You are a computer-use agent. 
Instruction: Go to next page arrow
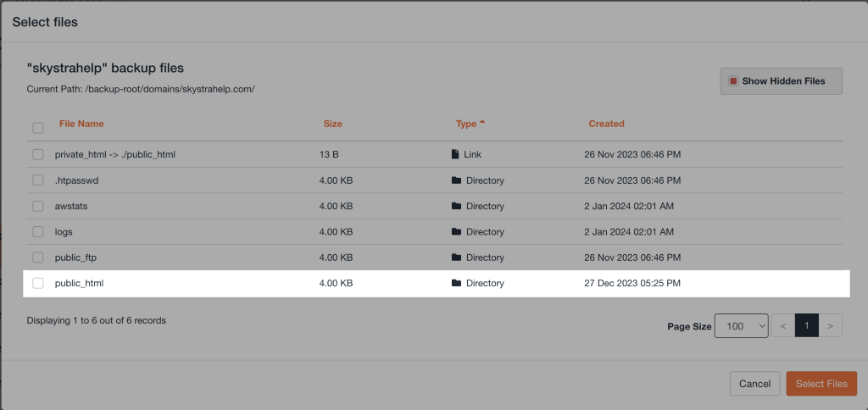tap(831, 325)
